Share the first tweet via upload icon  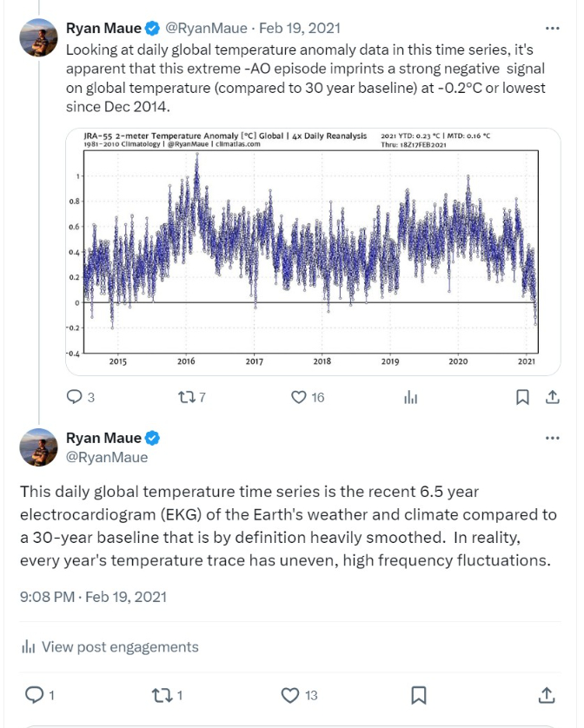point(553,397)
